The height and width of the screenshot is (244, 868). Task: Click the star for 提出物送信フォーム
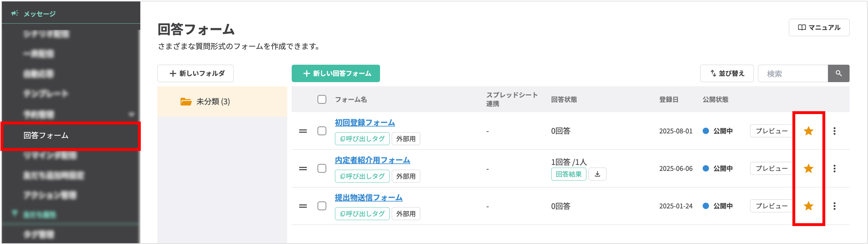pos(808,206)
